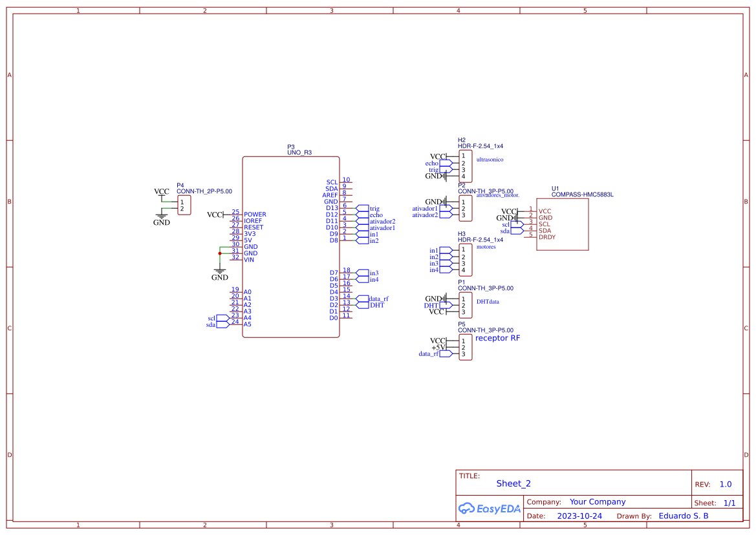This screenshot has height=535, width=756.
Task: Click the REV value '1.0'
Action: (726, 485)
